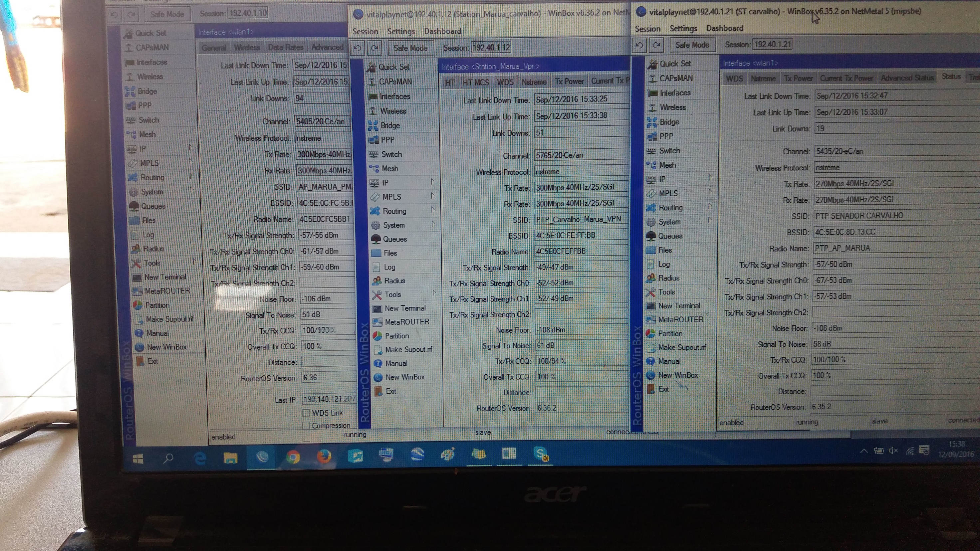
Task: Open Queues in right WinBox sidebar
Action: pos(665,236)
